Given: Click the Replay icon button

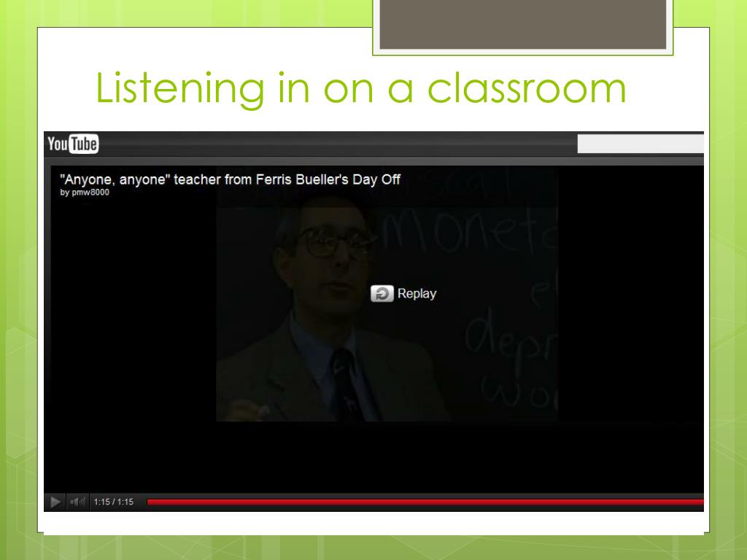Looking at the screenshot, I should coord(382,293).
